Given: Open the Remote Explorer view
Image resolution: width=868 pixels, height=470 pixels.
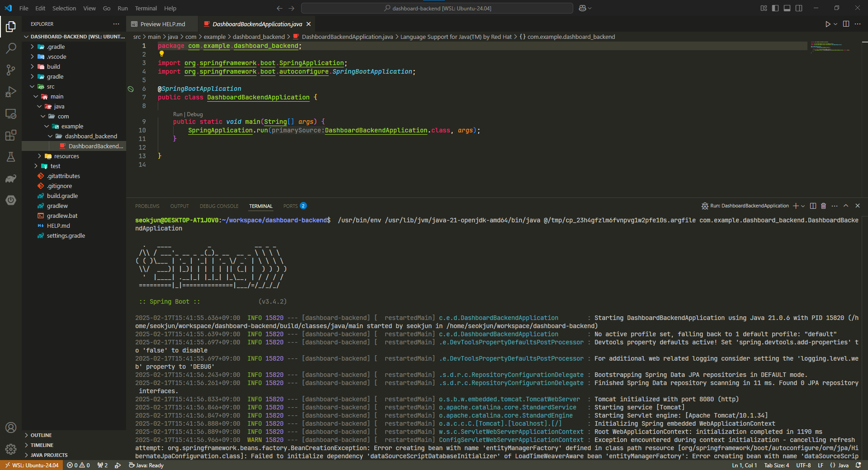Looking at the screenshot, I should tap(11, 113).
